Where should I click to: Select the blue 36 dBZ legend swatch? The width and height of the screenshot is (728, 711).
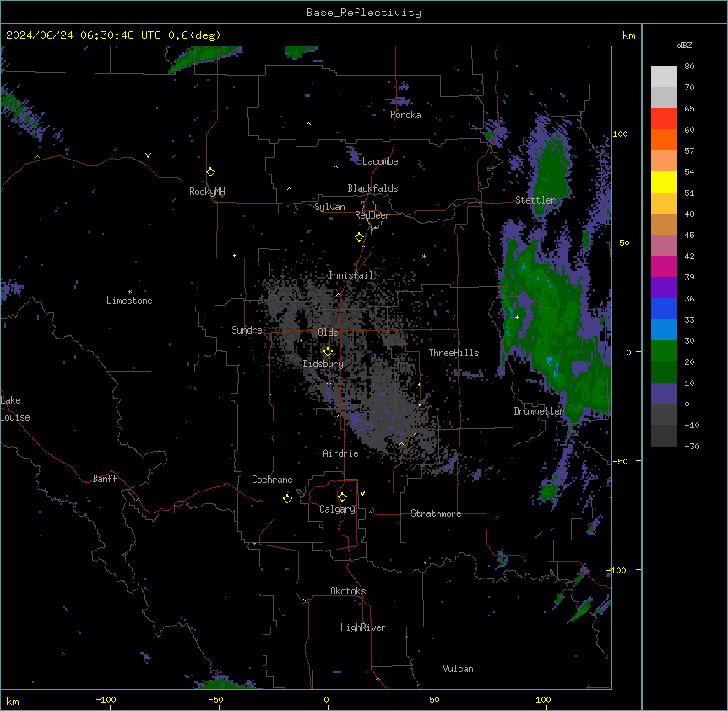coord(664,308)
